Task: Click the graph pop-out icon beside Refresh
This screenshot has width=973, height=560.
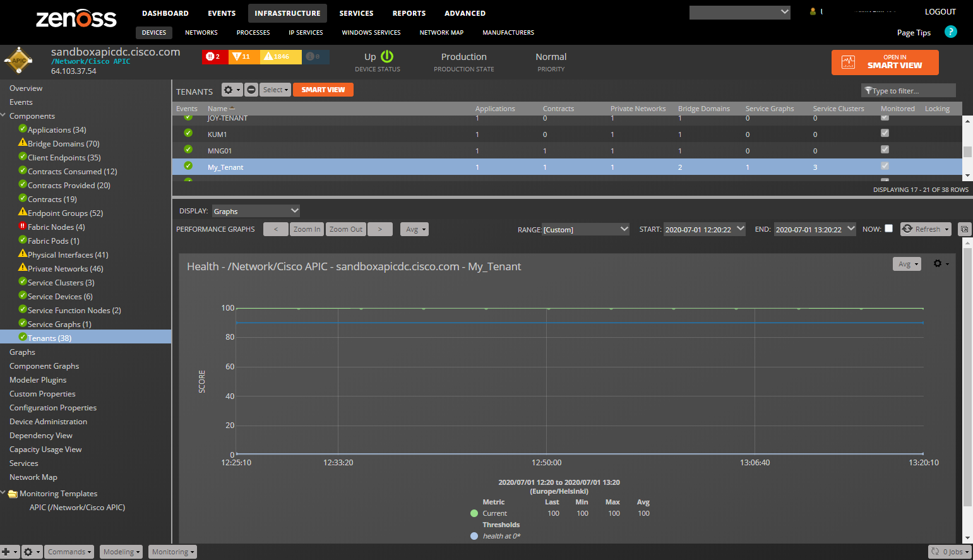Action: pyautogui.click(x=964, y=229)
